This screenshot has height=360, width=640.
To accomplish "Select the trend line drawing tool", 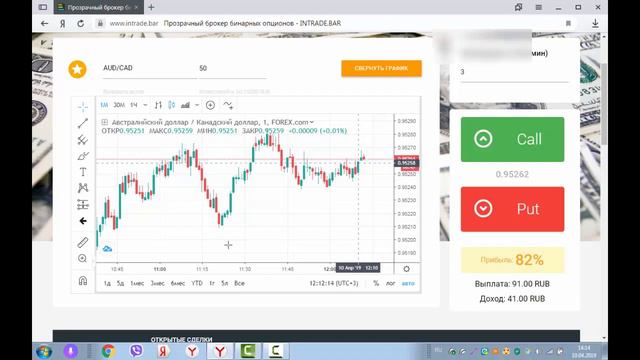I will (x=83, y=123).
